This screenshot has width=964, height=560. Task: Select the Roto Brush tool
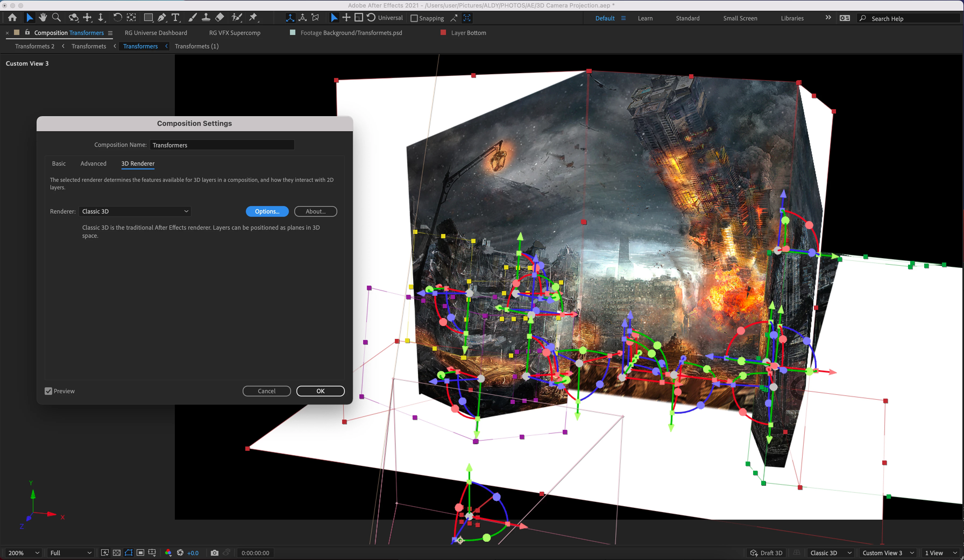237,17
